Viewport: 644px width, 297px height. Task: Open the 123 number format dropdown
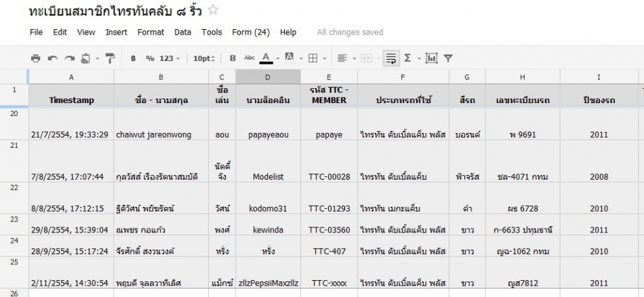(169, 58)
